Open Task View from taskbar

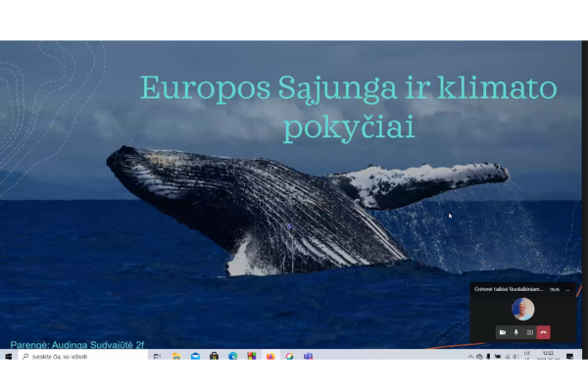(157, 356)
